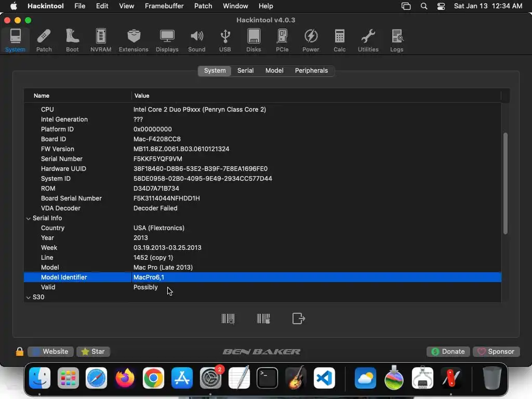Viewport: 532px width, 399px height.
Task: Launch Safari from the Dock
Action: point(96,378)
